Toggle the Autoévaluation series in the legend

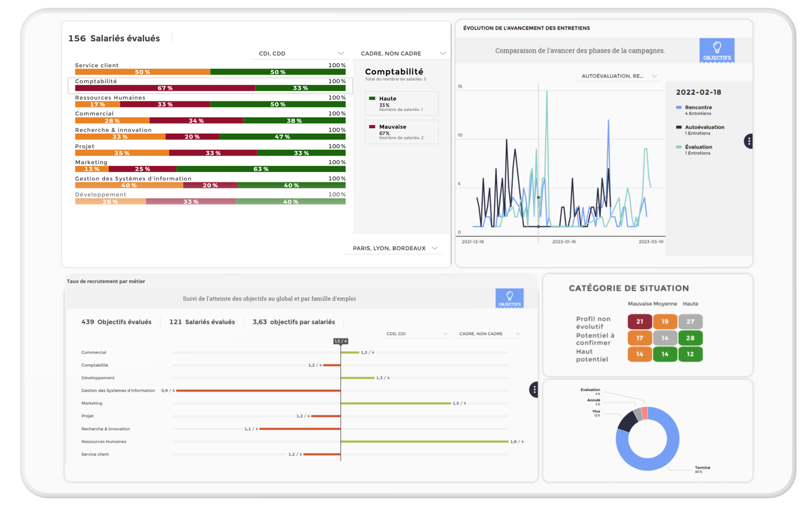click(x=704, y=127)
